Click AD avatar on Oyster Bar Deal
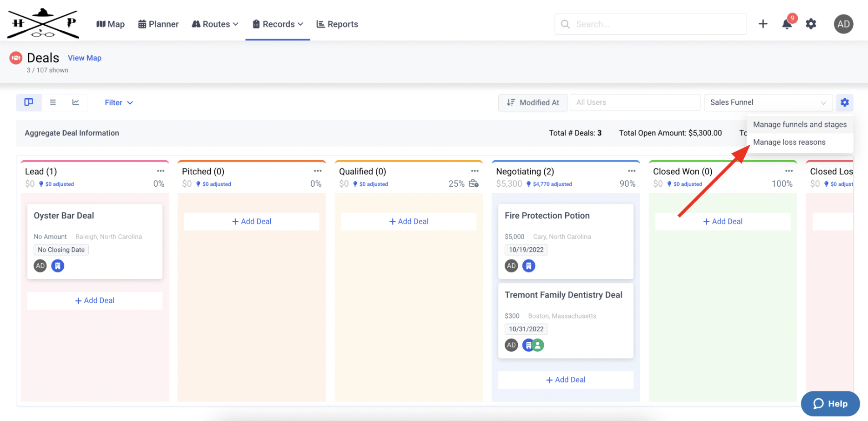Screen dimensions: 868x421 point(40,266)
